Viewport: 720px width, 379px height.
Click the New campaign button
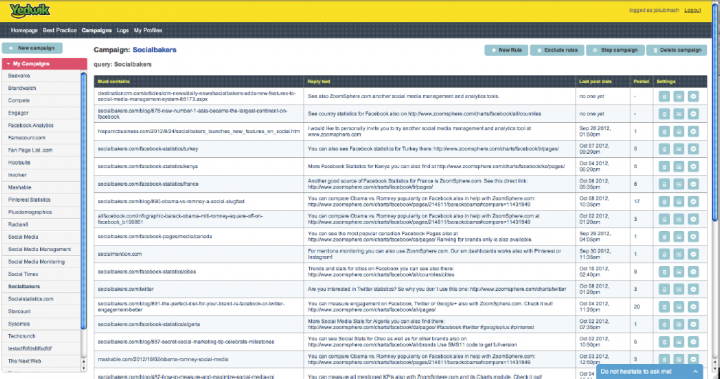(32, 48)
